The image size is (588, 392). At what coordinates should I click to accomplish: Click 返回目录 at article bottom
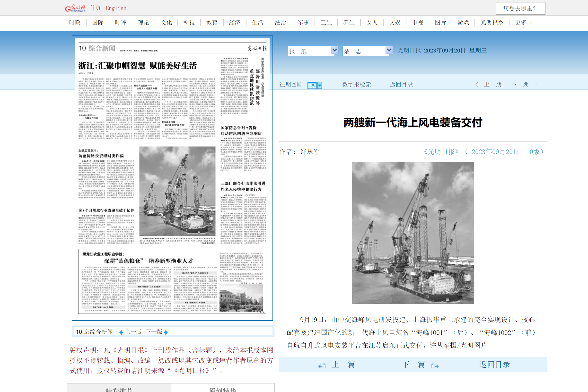coord(494,365)
